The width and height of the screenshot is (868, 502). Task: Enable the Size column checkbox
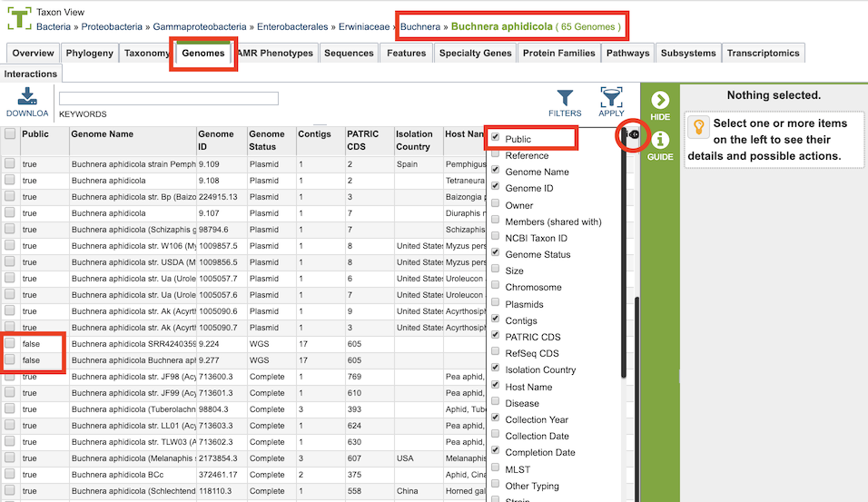pos(496,269)
